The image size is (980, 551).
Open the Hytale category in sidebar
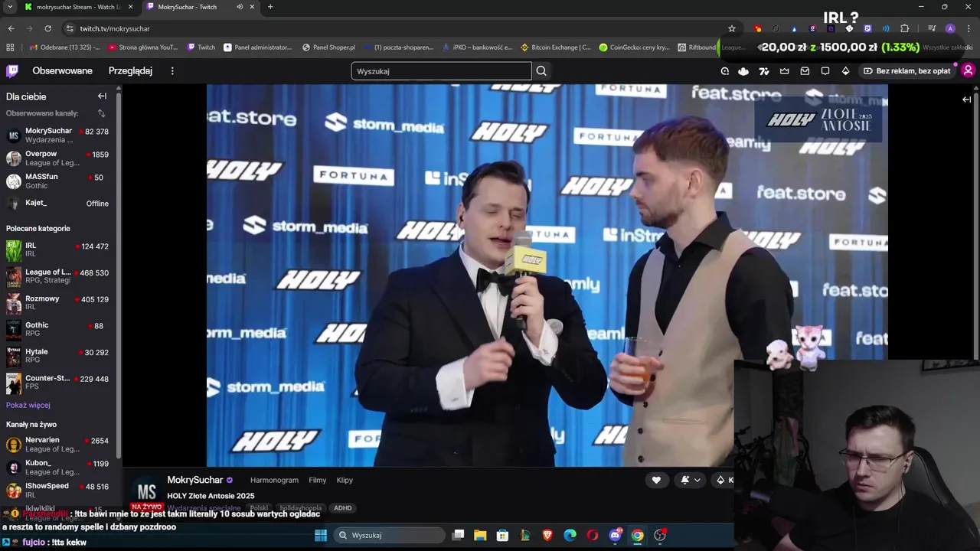point(58,356)
